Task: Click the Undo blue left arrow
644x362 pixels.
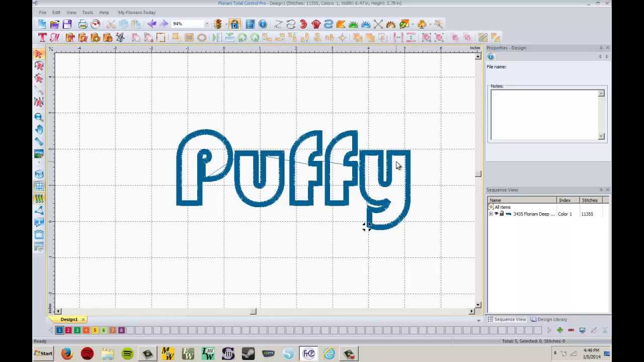Action: (x=151, y=24)
